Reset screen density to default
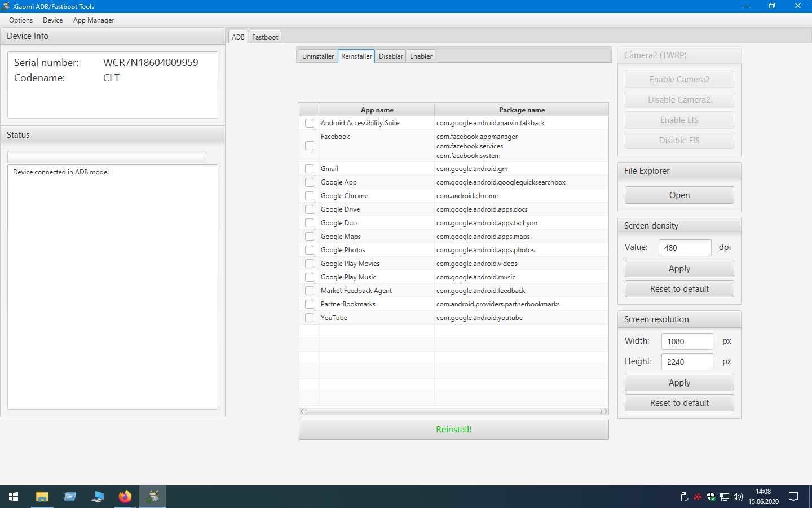 pyautogui.click(x=679, y=289)
